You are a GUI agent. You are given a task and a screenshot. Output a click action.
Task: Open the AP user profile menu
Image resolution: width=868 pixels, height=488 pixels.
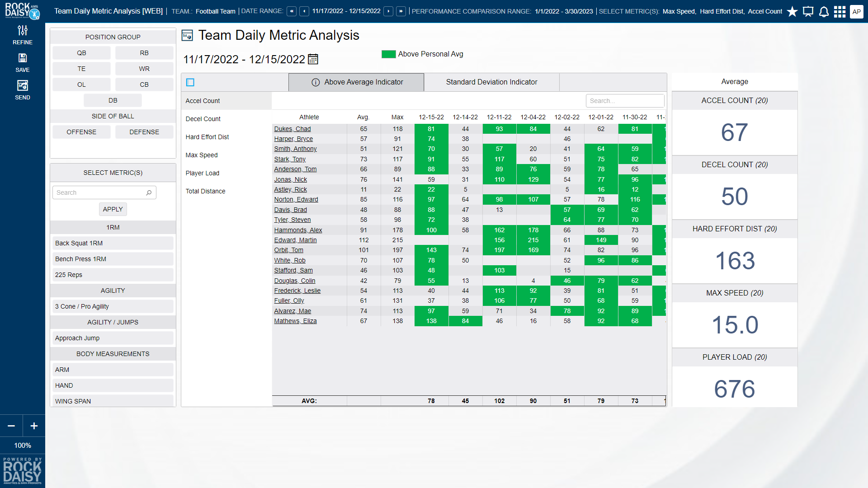click(856, 12)
